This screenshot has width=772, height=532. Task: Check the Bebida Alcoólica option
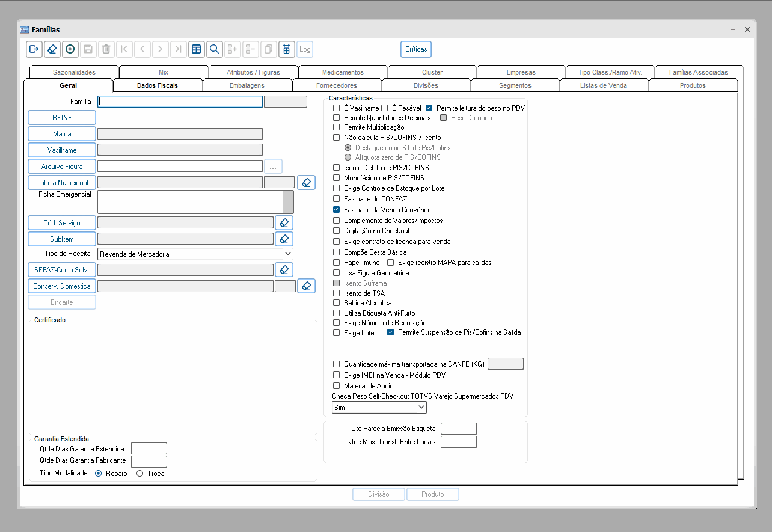tap(337, 303)
